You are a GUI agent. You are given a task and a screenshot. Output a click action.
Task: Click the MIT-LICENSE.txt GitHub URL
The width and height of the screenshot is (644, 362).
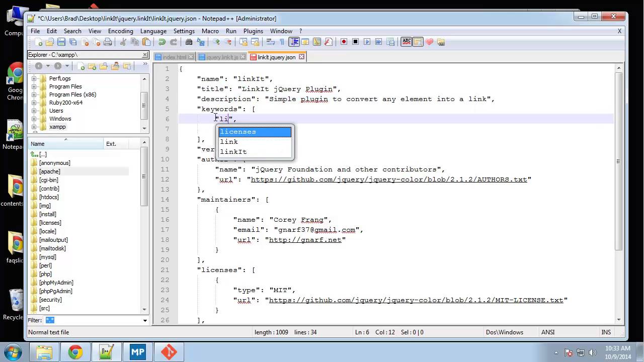coord(416,300)
